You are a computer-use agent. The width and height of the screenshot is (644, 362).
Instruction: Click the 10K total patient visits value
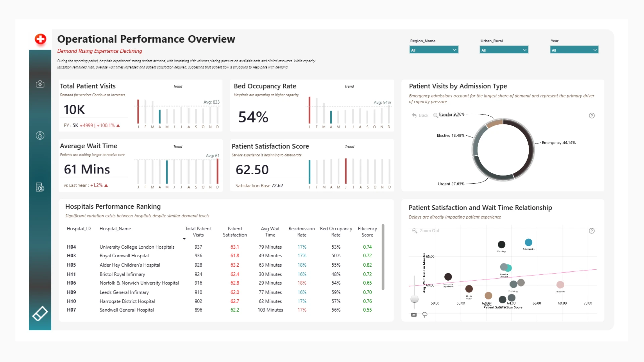click(74, 109)
